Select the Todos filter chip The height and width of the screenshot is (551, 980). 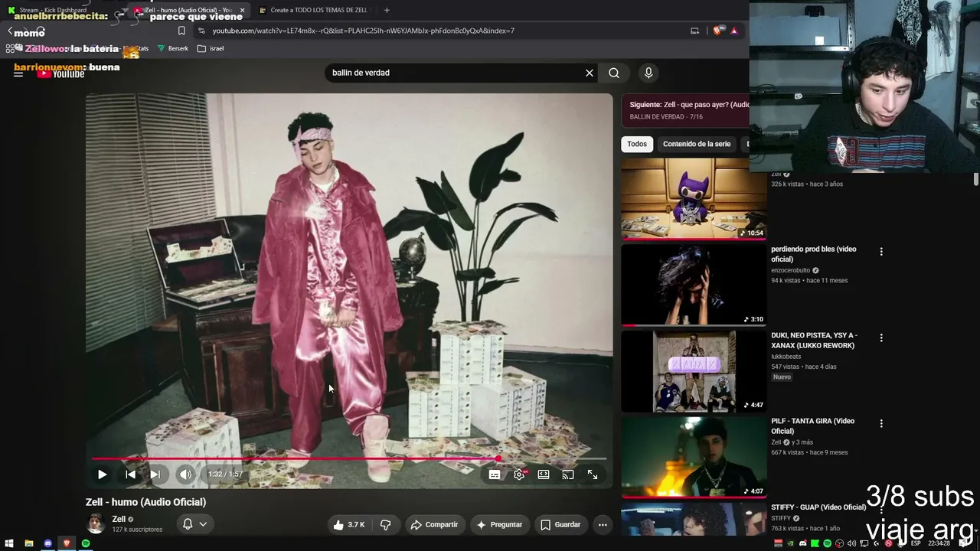(x=637, y=144)
